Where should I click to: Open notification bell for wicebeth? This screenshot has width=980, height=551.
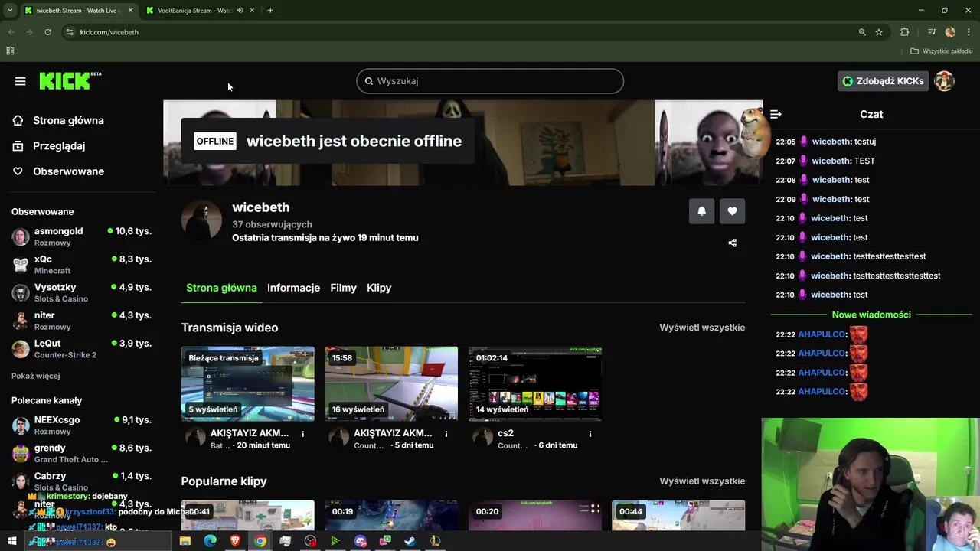701,211
